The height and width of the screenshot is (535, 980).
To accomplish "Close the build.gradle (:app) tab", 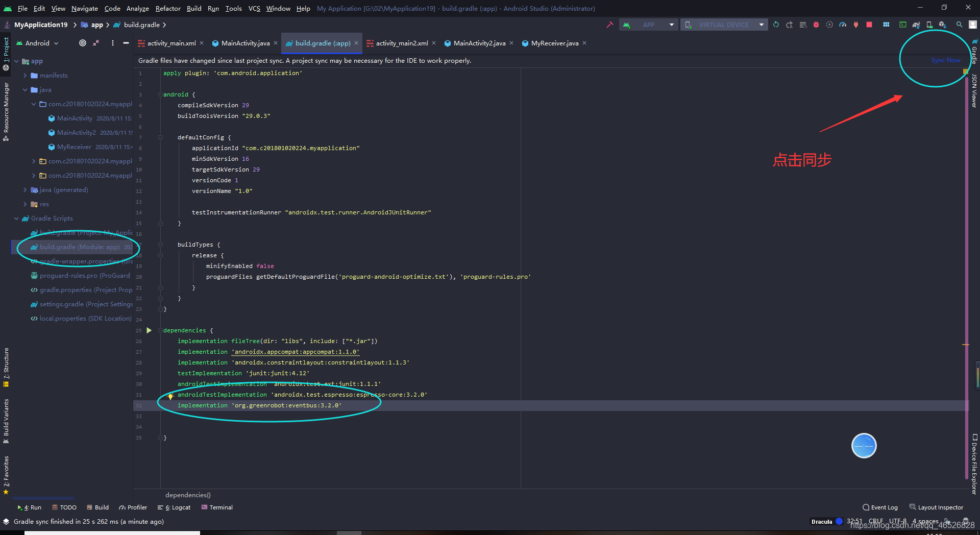I will click(356, 43).
